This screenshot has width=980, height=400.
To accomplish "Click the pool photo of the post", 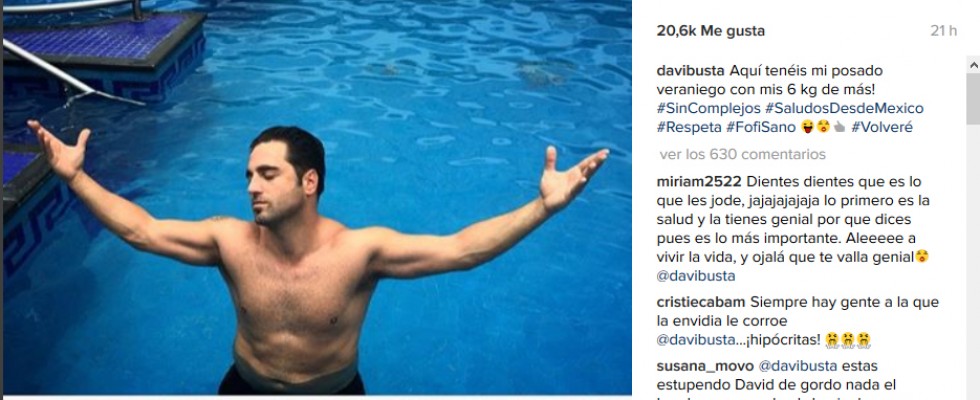I will [x=317, y=198].
